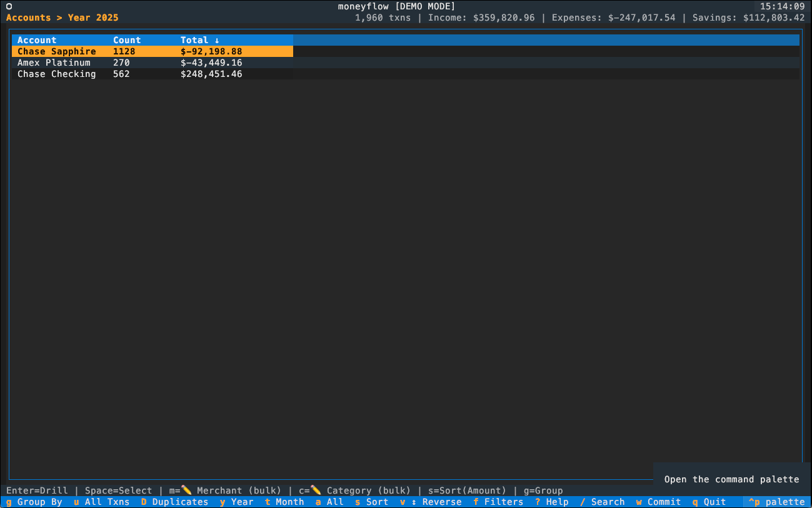Open Duplicates in the footer bar
Screen dimensions: 812x508
click(174, 502)
